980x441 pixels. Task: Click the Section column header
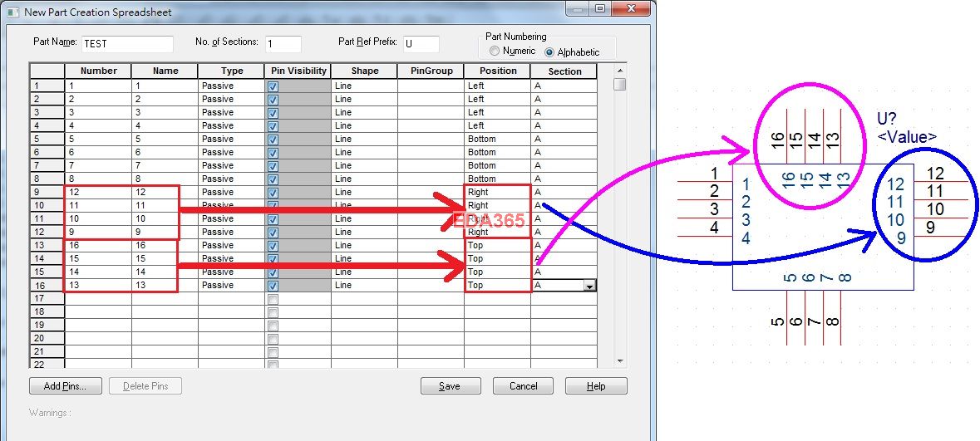coord(564,71)
